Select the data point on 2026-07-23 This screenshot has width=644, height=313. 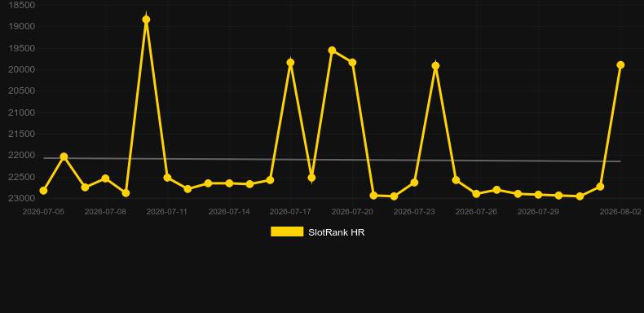pos(414,183)
